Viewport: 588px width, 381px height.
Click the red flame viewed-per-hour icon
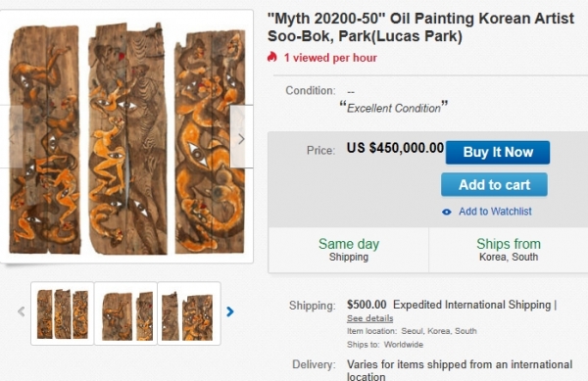tap(272, 58)
